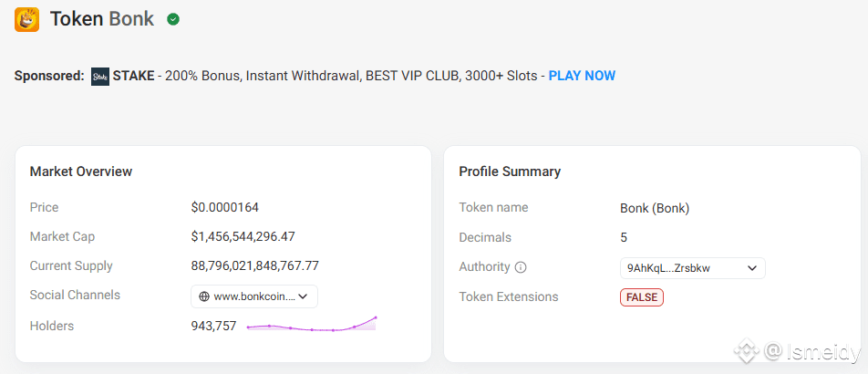Click the Token name value Bonk (Bonk)

tap(655, 209)
